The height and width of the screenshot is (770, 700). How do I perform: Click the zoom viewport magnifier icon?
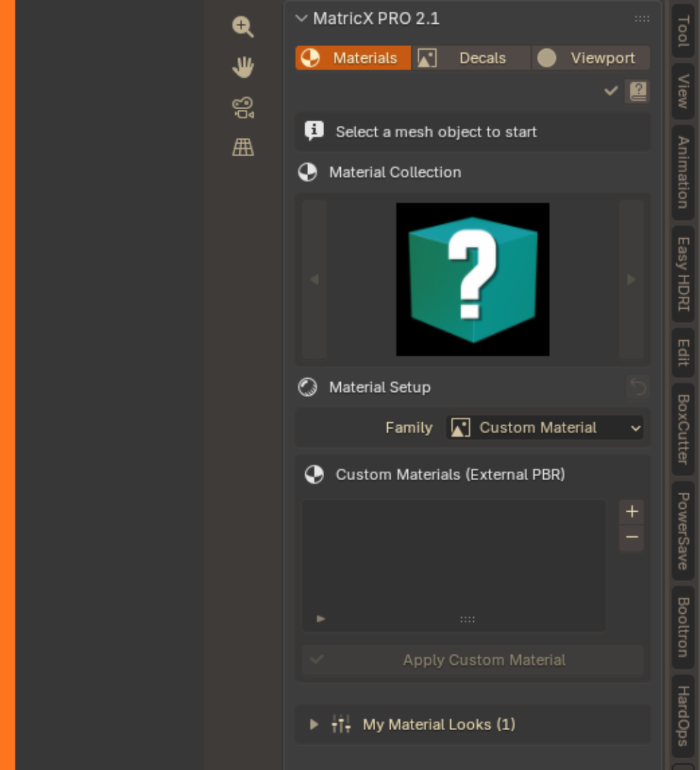coord(243,27)
